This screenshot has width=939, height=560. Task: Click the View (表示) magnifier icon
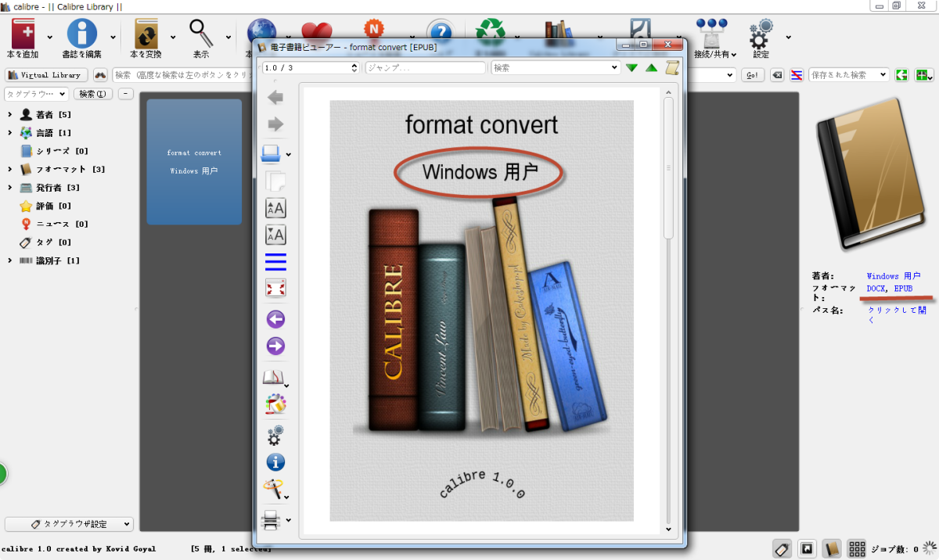point(201,34)
